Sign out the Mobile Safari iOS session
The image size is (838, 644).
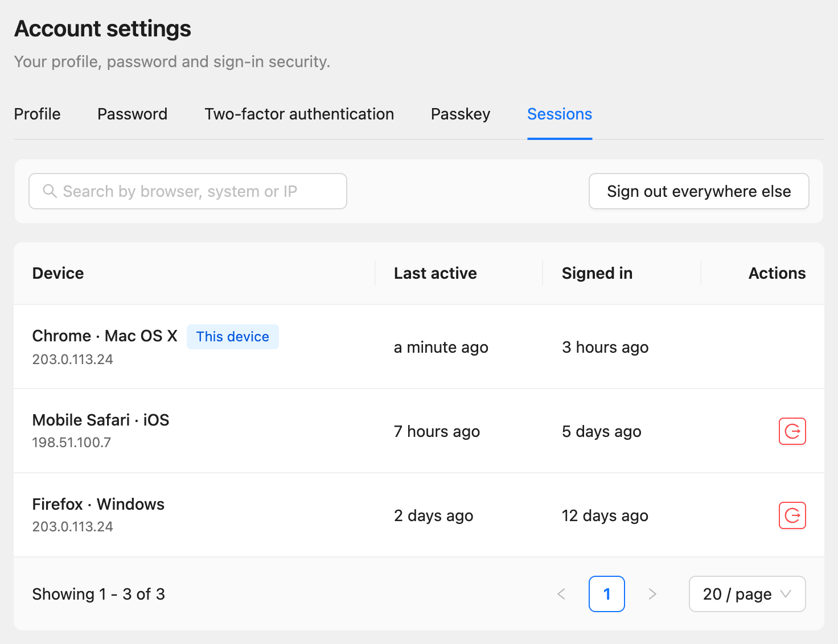(x=792, y=431)
